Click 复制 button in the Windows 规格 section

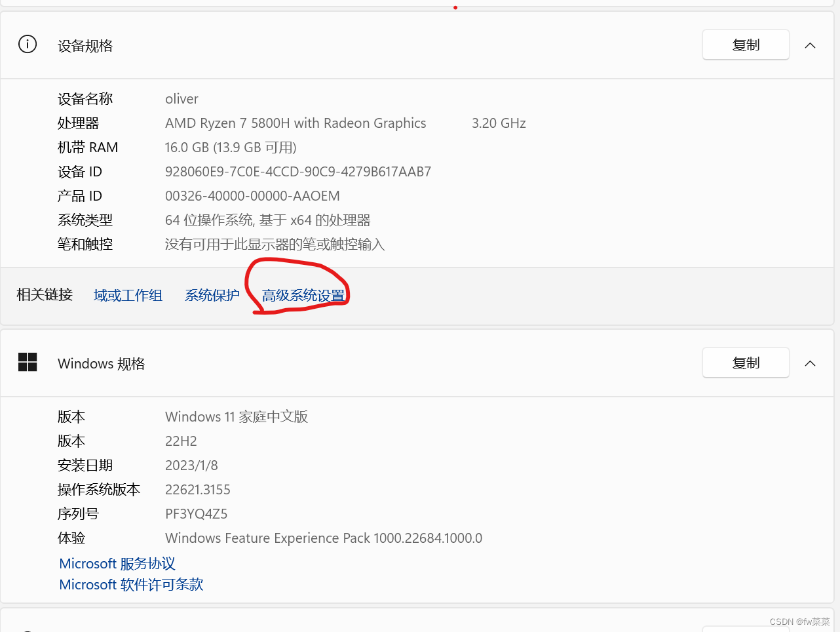[x=745, y=363]
